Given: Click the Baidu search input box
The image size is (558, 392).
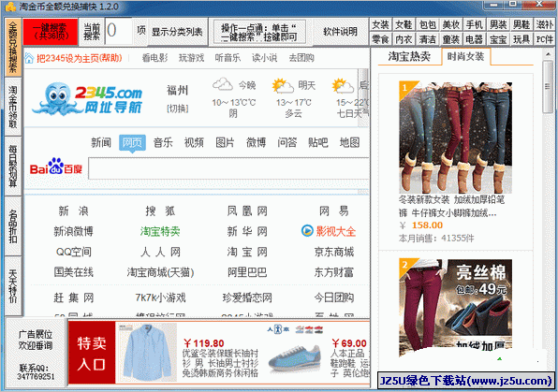Looking at the screenshot, I should click(x=228, y=168).
